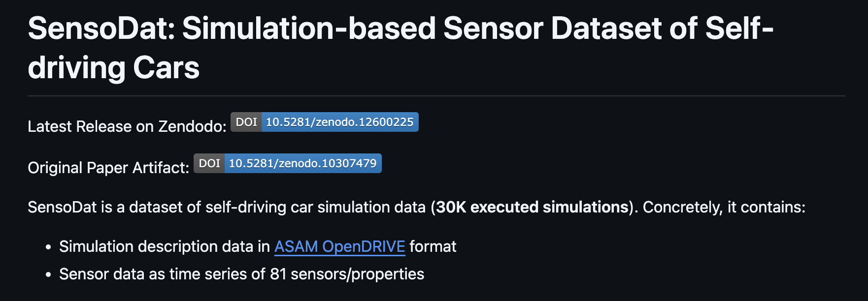Image resolution: width=868 pixels, height=301 pixels.
Task: Click bold '30K executed simulations' text
Action: 533,207
